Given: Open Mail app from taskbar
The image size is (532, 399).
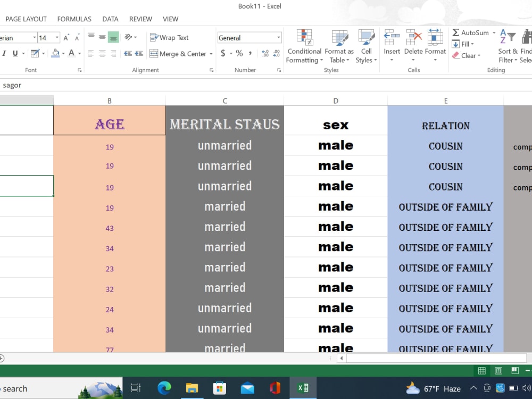Looking at the screenshot, I should pos(247,388).
